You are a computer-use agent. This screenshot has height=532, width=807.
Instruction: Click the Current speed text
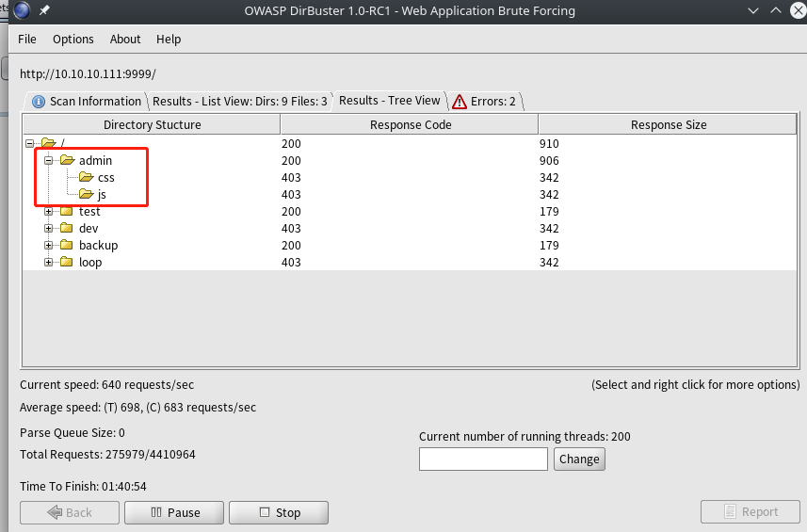click(x=106, y=385)
